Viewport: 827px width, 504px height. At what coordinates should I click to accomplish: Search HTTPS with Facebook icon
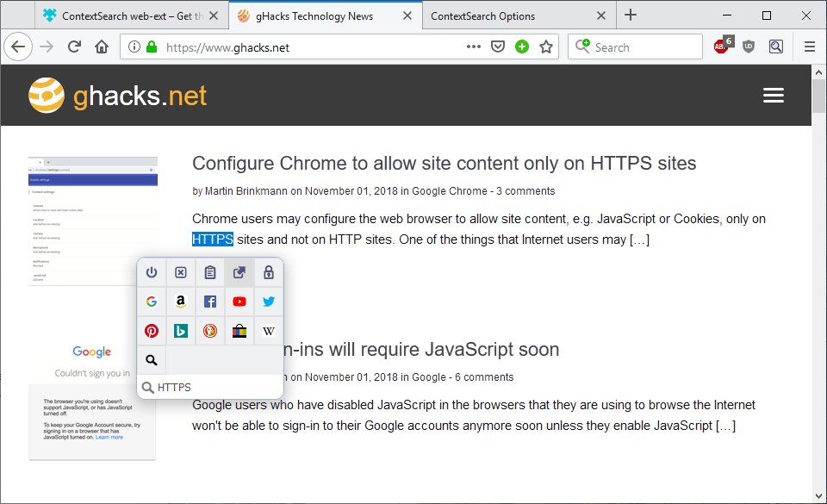coord(210,302)
